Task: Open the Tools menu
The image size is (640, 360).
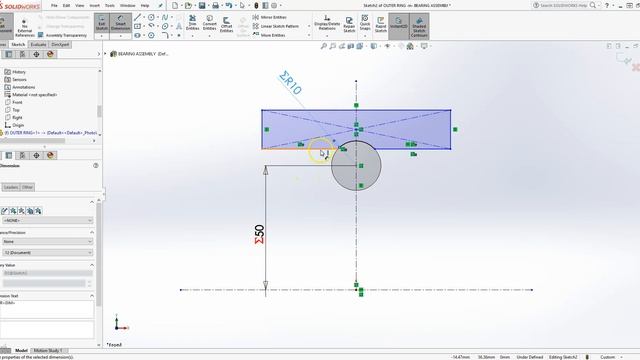Action: pos(110,6)
